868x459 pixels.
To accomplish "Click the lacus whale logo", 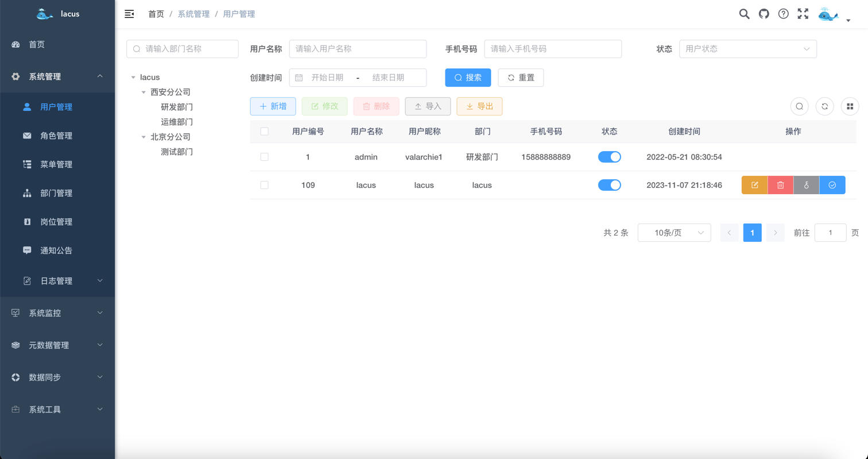I will click(45, 14).
